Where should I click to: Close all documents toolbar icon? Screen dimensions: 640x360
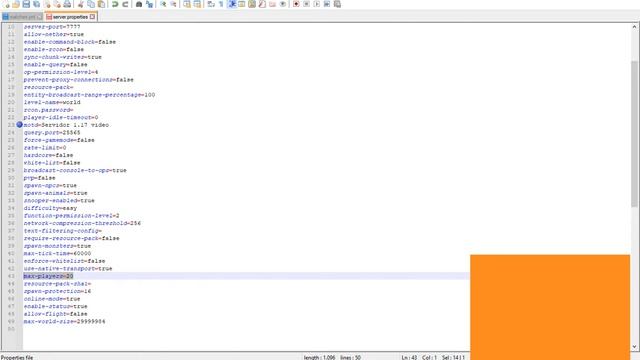point(57,4)
